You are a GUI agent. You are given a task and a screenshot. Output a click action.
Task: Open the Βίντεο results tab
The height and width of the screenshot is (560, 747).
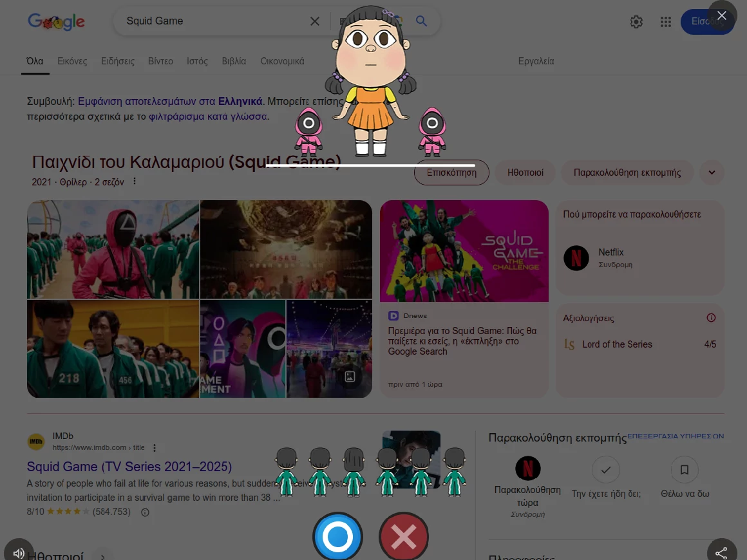[x=160, y=61]
